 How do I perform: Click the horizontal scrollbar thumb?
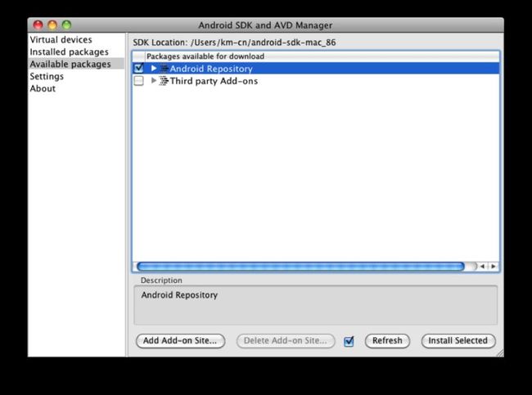click(300, 267)
